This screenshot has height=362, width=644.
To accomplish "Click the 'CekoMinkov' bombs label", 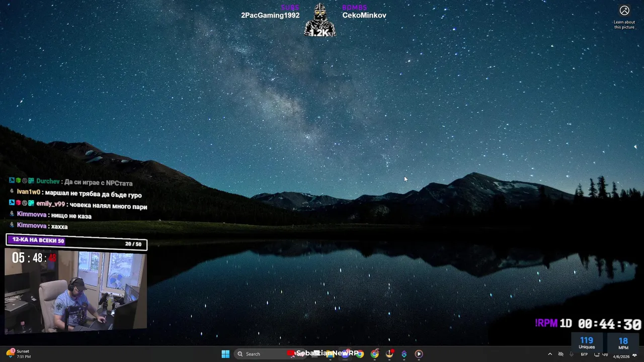I will [364, 15].
